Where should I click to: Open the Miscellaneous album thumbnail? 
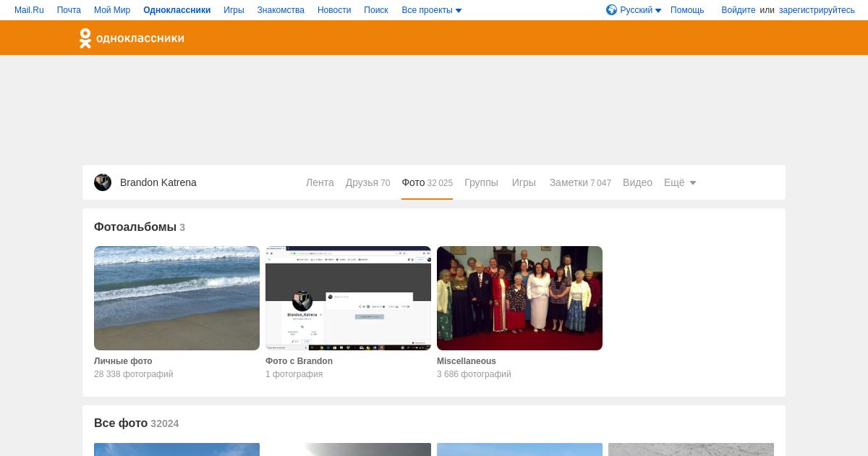click(519, 298)
